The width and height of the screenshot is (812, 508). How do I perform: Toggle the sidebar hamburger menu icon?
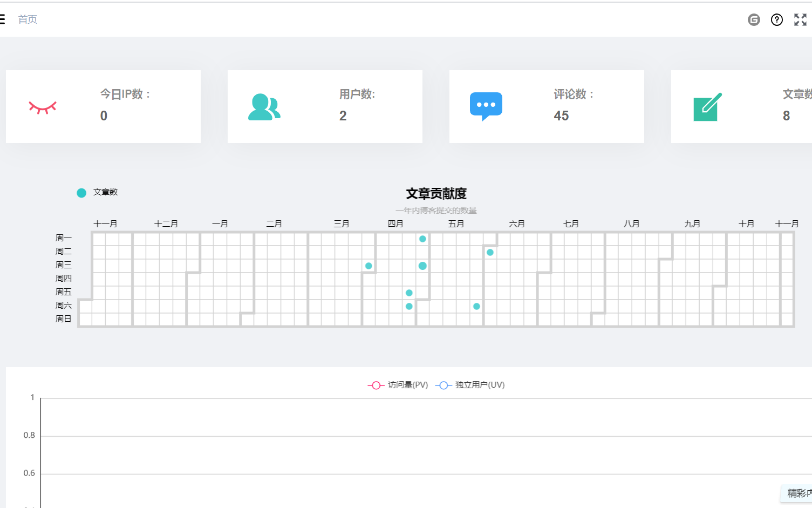coord(2,19)
